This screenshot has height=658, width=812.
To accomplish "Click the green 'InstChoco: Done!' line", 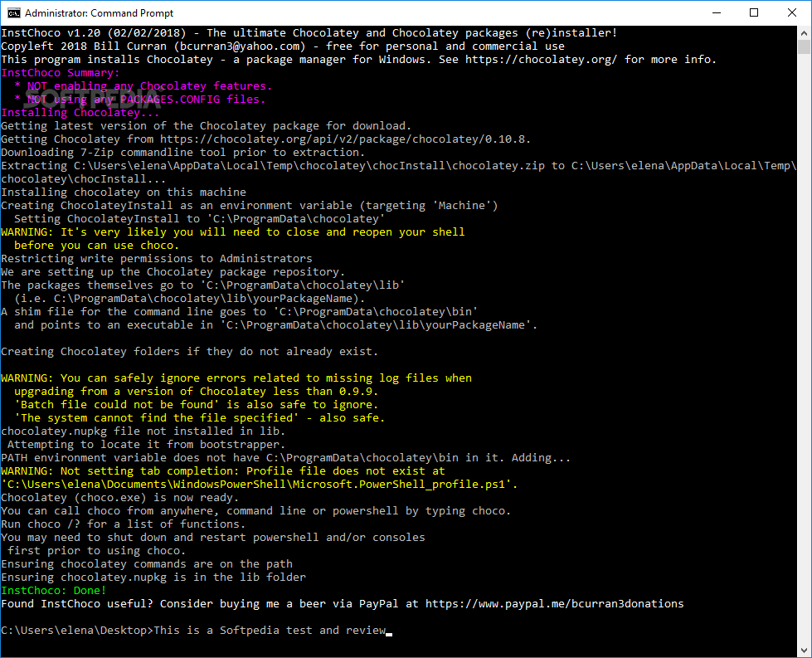I will point(53,591).
